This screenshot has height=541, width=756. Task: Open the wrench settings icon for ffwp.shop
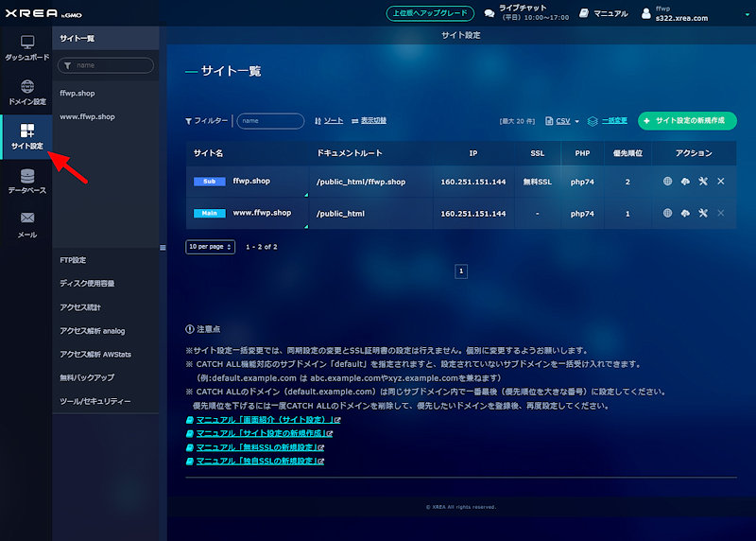coord(703,181)
